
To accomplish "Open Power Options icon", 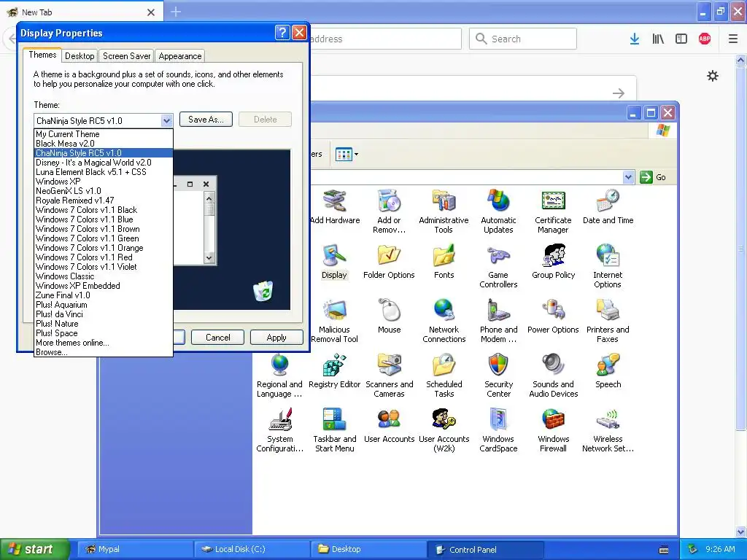I will [553, 316].
